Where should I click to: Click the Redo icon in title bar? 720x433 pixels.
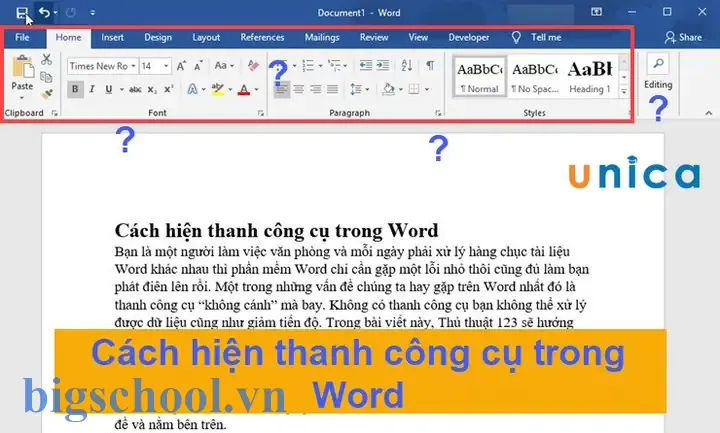70,12
